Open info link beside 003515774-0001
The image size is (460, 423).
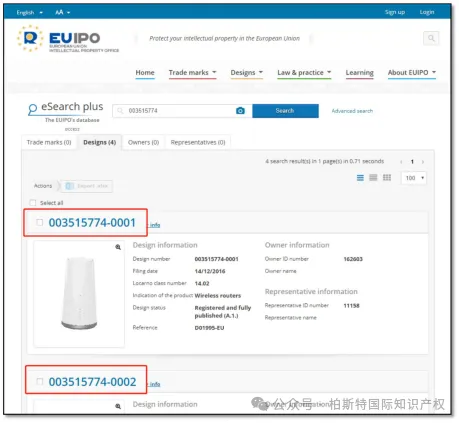(155, 225)
